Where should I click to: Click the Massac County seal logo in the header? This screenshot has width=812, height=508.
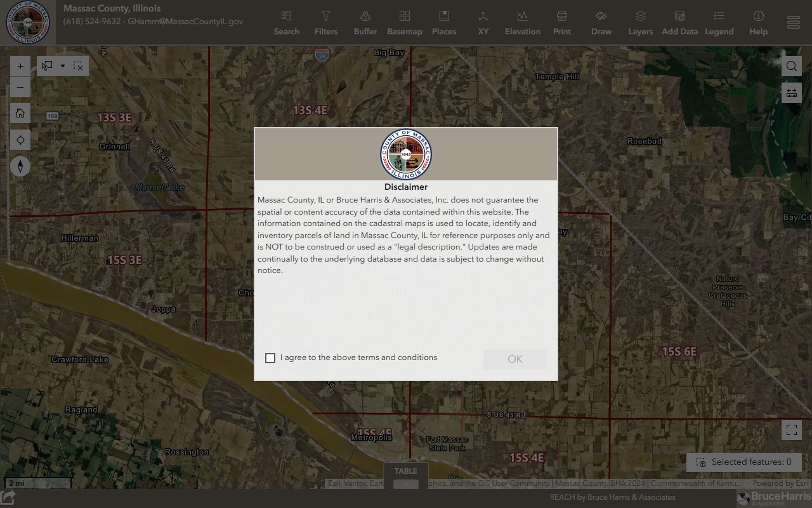click(27, 22)
